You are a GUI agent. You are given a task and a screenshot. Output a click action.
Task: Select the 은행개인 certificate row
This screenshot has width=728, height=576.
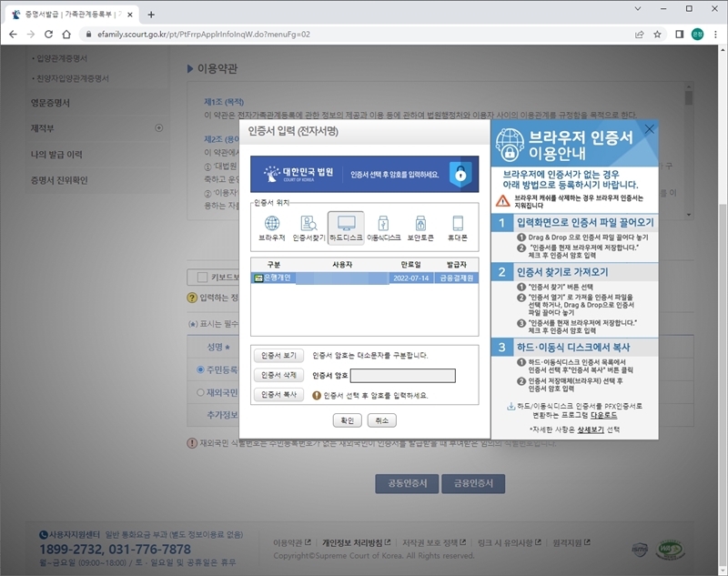[365, 278]
